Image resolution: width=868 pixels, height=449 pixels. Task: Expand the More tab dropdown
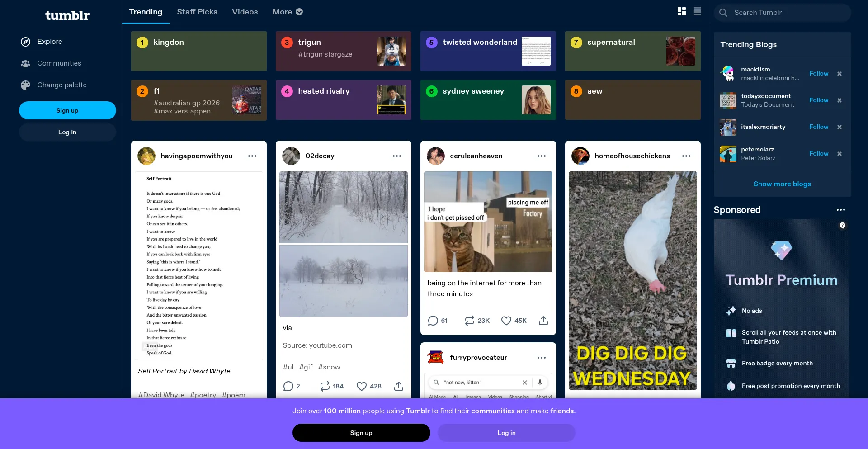(288, 12)
